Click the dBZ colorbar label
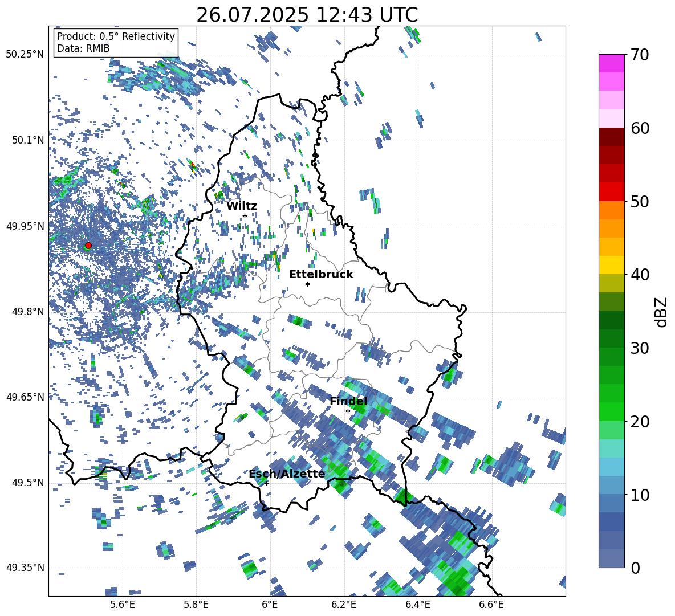 point(661,312)
